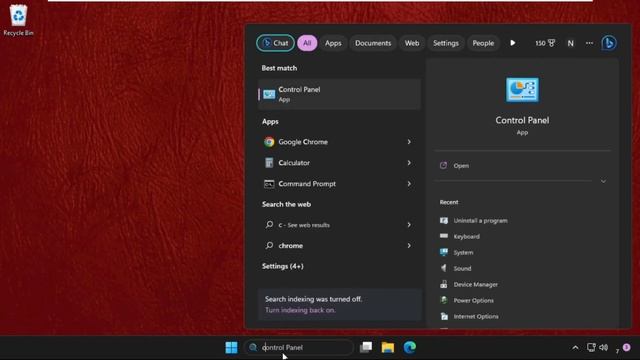Switch to the Documents filter tab
Screen dimensions: 640x360
[373, 43]
